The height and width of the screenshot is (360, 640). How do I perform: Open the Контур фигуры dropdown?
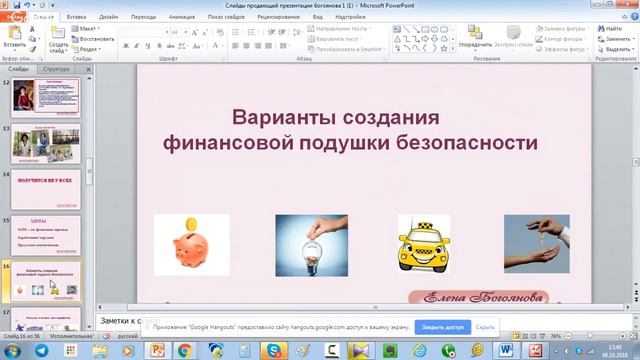coord(562,39)
